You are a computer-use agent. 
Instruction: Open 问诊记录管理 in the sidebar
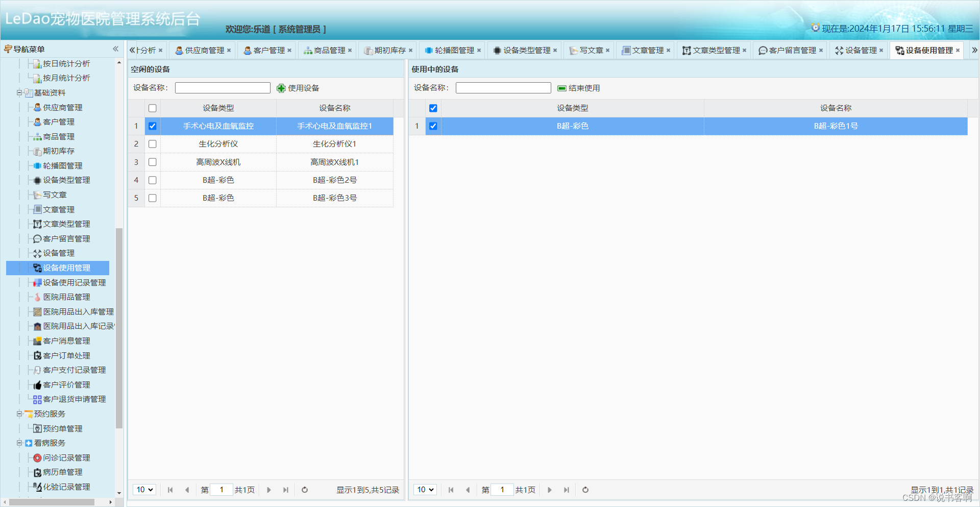click(x=66, y=457)
